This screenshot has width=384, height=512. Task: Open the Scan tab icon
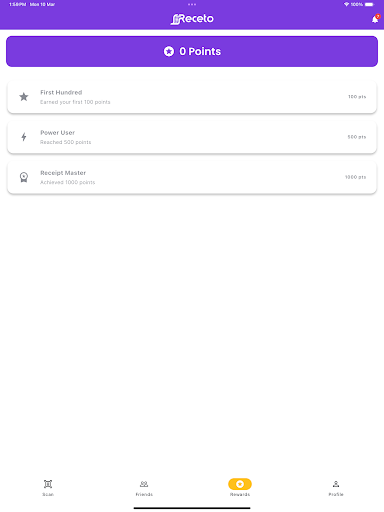coord(48,484)
